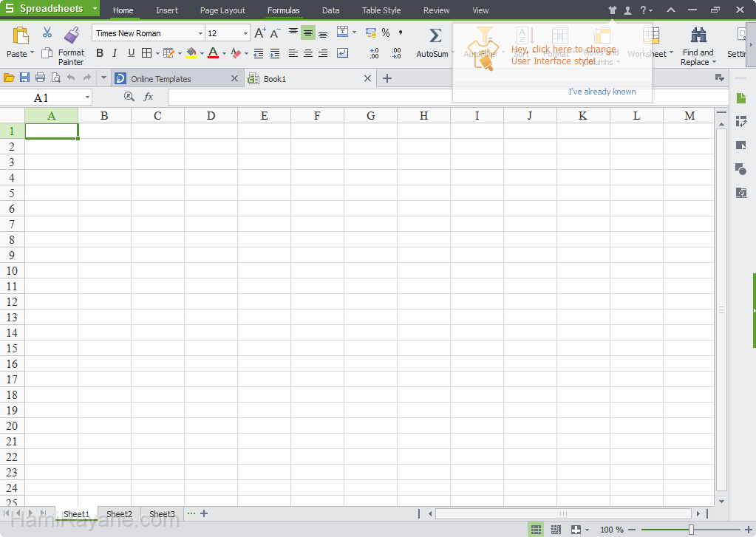Click the Print icon in quick access toolbar

point(40,78)
